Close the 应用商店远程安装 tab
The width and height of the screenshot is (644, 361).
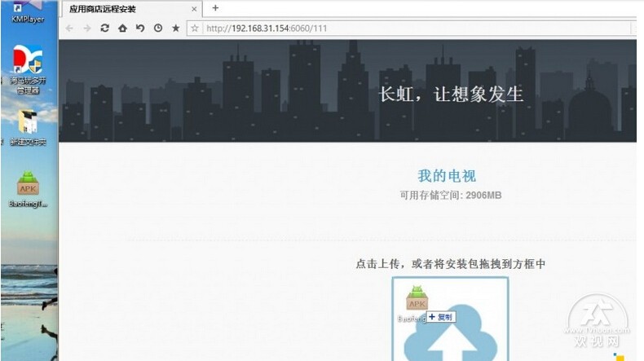(194, 9)
